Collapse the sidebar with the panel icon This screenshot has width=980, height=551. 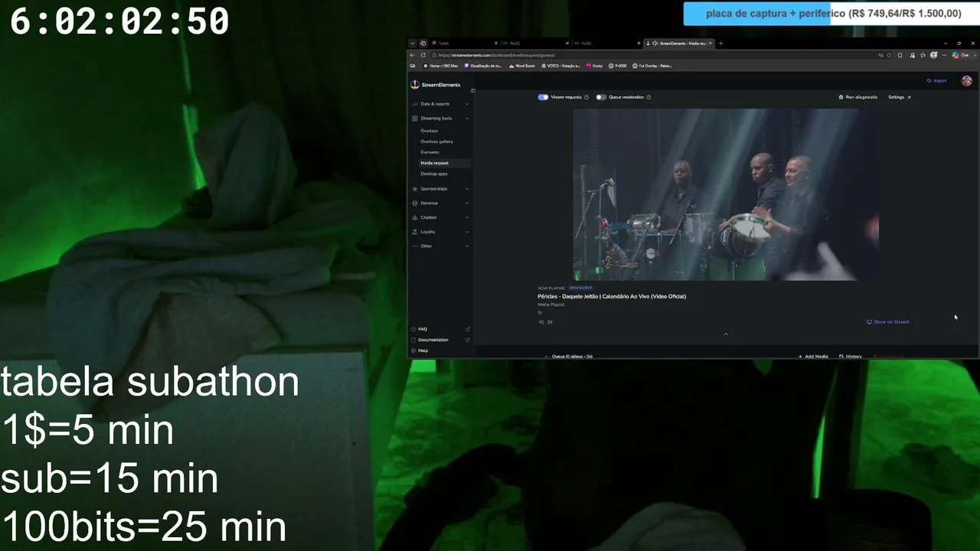click(473, 90)
